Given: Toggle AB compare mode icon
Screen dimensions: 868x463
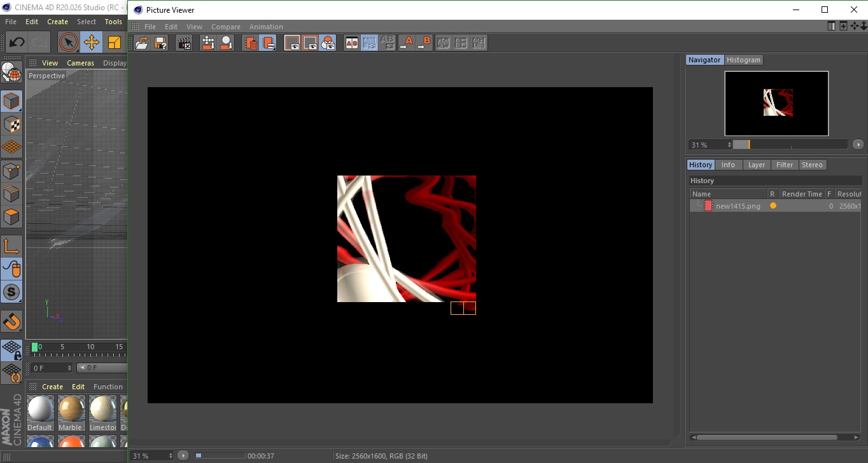Looking at the screenshot, I should coord(351,43).
